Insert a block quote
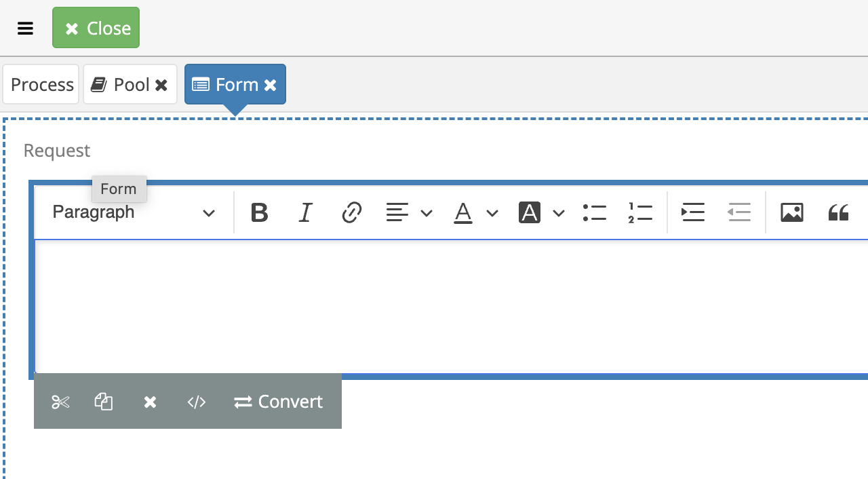Viewport: 868px width, 479px height. point(838,212)
